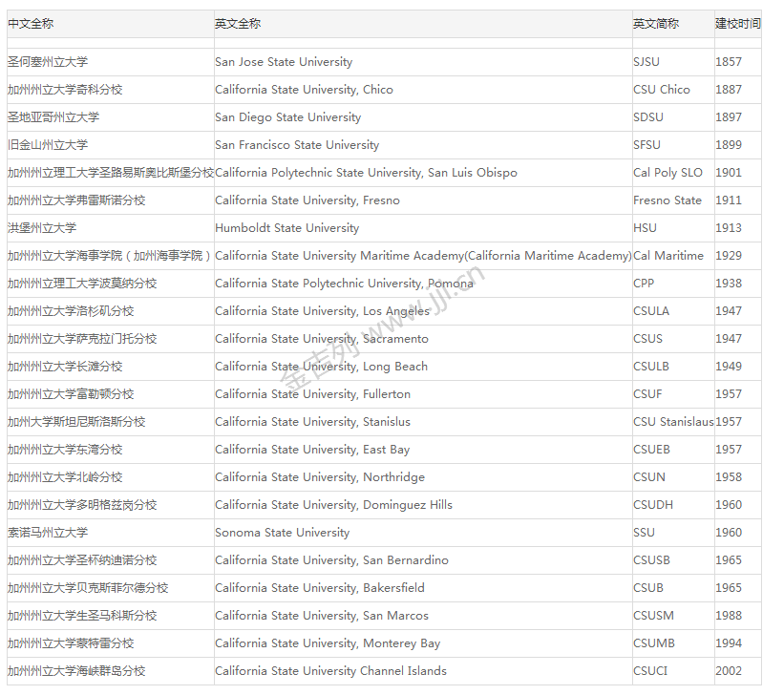Select the founding year 1857 cell
This screenshot has width=784, height=695.
click(728, 62)
